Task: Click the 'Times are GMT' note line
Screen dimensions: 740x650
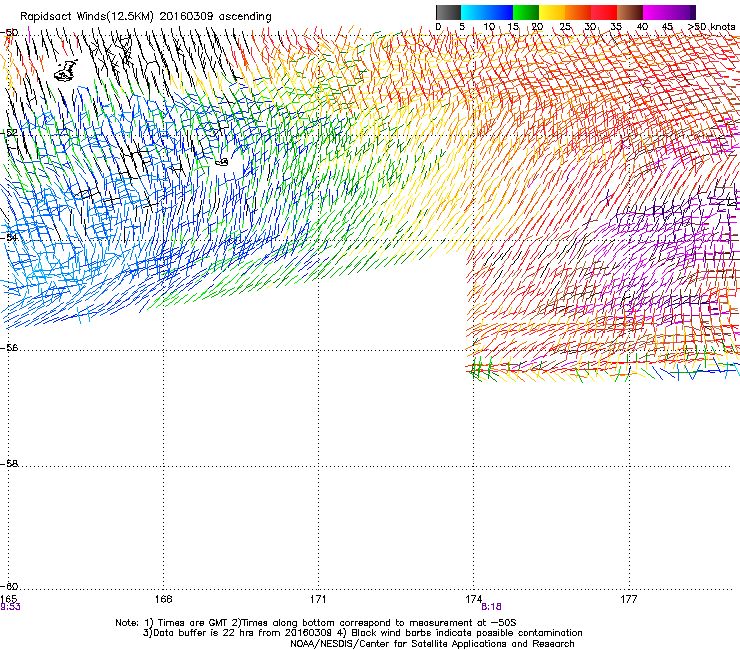Action: [316, 623]
